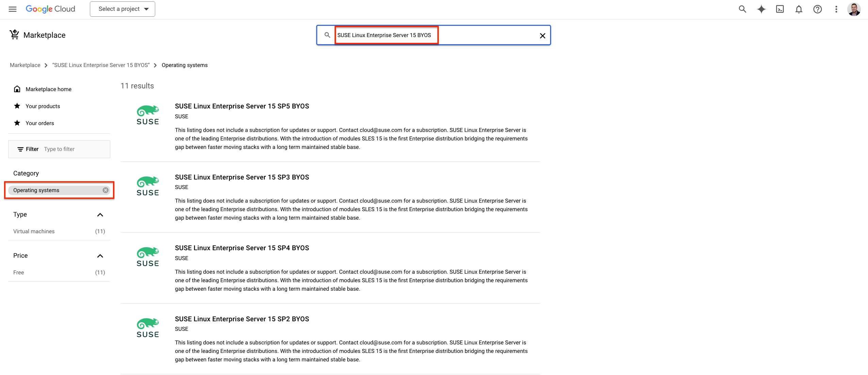Image resolution: width=868 pixels, height=375 pixels.
Task: Remove the Operating systems filter chip
Action: coord(105,190)
